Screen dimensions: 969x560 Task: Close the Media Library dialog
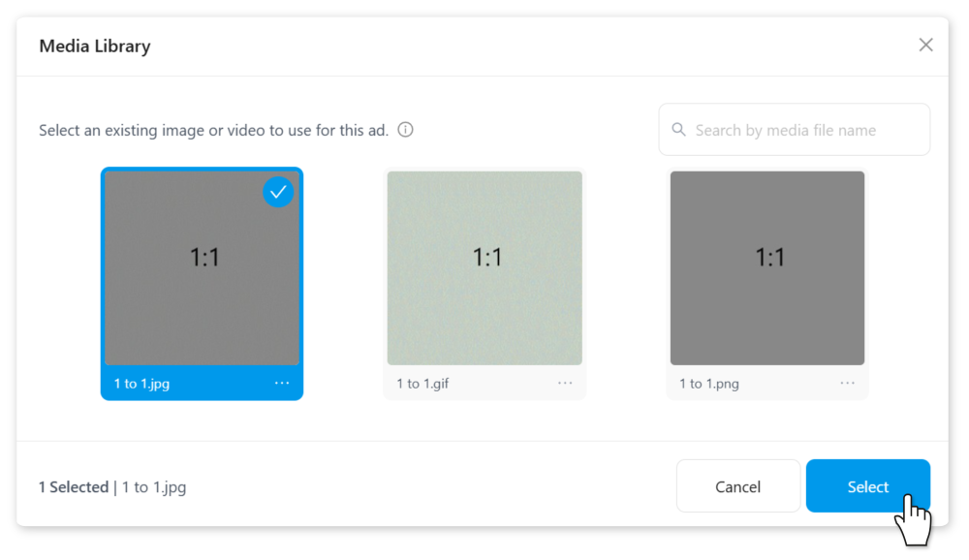[925, 46]
